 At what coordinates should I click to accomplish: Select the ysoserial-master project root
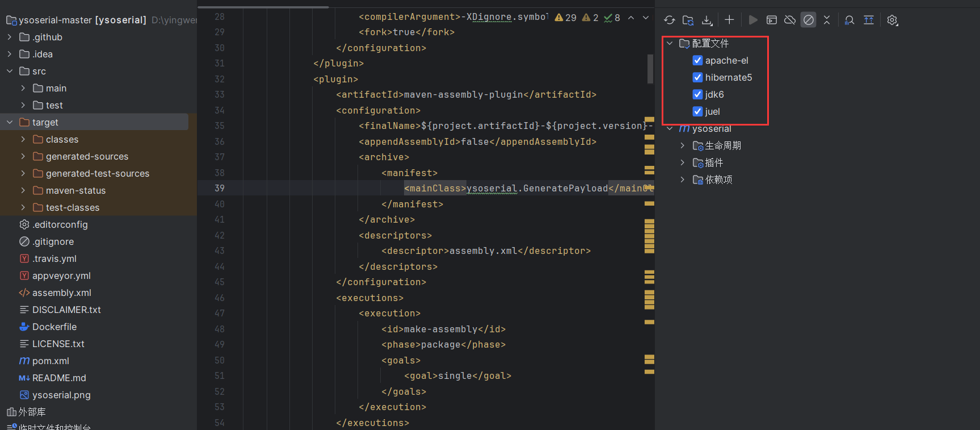tap(82, 20)
